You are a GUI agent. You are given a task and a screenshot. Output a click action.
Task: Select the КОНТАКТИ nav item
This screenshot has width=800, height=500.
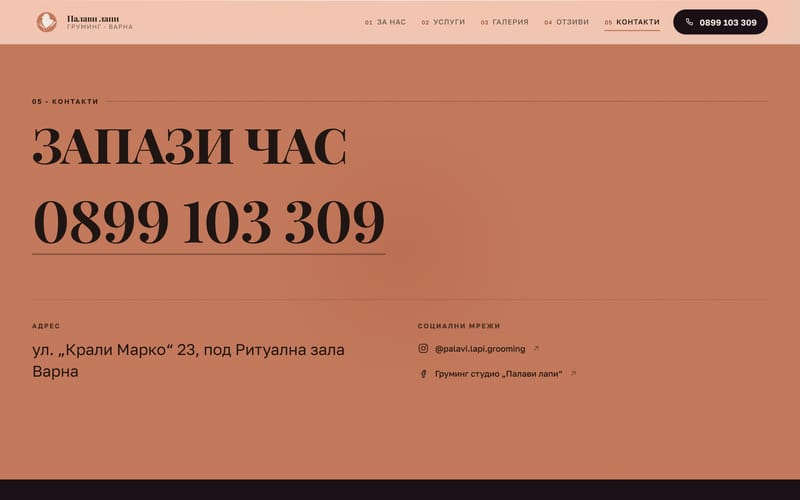pos(632,22)
